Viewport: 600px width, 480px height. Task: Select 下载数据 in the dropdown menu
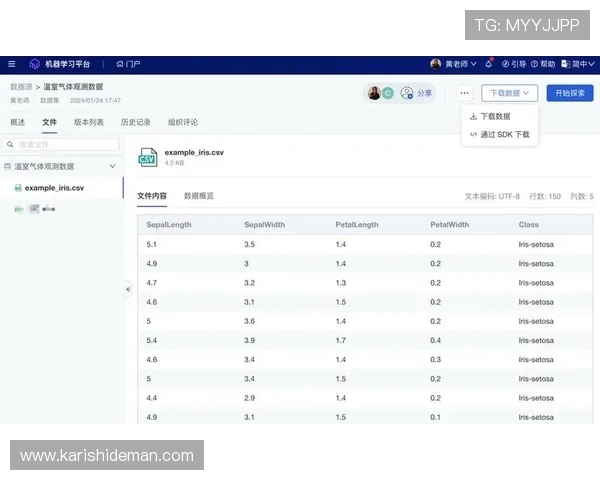click(495, 116)
